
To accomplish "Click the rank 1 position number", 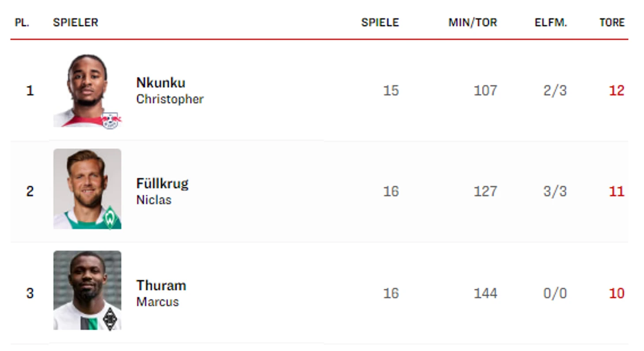I will tap(30, 91).
